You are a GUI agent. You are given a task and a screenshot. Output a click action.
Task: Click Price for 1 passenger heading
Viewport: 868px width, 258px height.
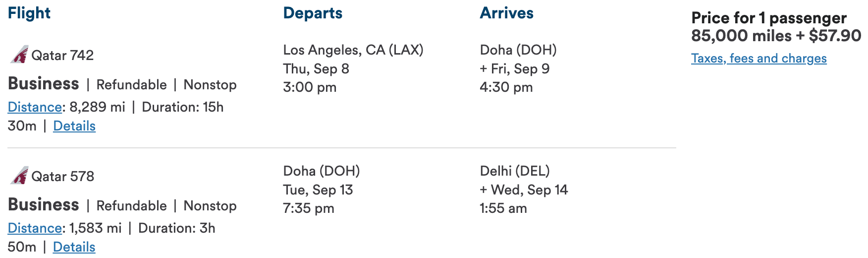769,18
